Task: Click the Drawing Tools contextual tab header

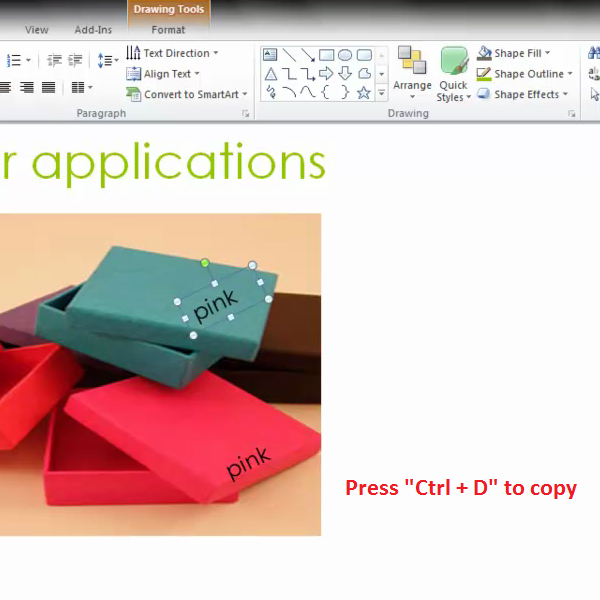Action: (169, 9)
